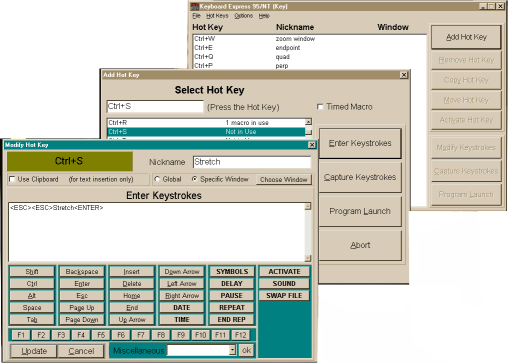The height and width of the screenshot is (363, 508).
Task: Click the Add Hot Key button in main window
Action: pyautogui.click(x=466, y=37)
